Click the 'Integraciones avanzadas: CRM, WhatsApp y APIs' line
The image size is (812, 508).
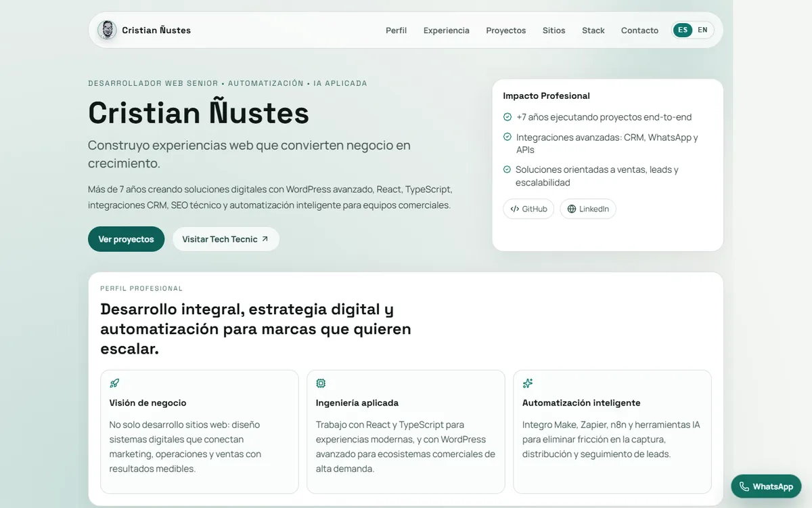pyautogui.click(x=607, y=144)
